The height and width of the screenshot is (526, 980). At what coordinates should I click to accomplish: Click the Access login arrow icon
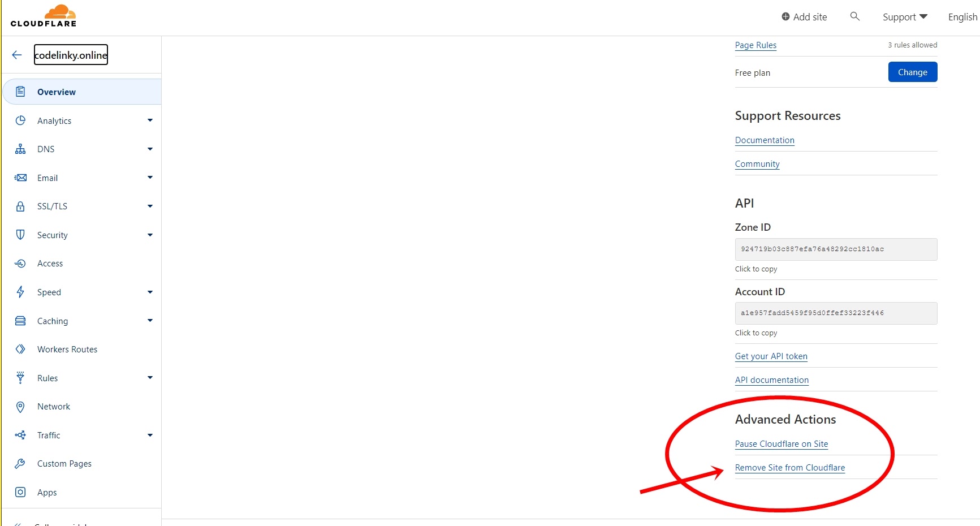[20, 264]
